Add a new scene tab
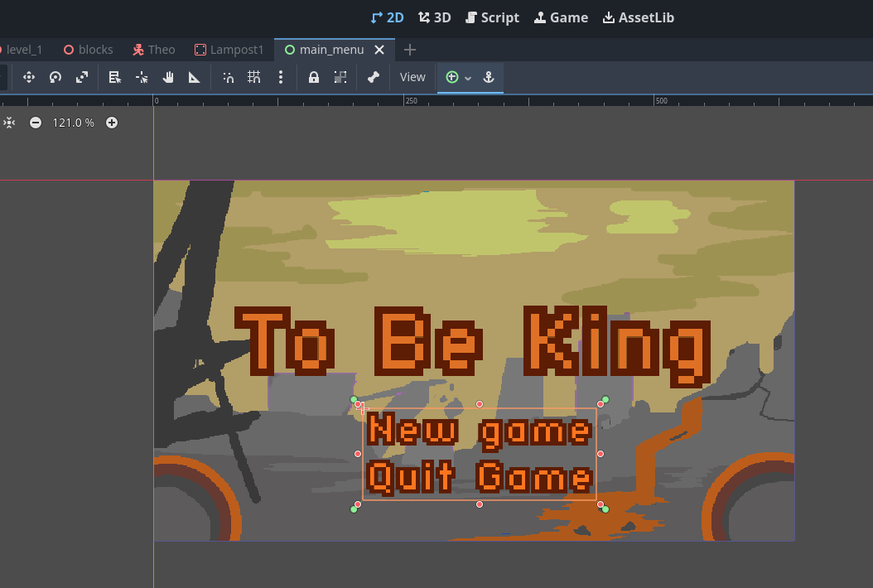873x588 pixels. pyautogui.click(x=410, y=50)
